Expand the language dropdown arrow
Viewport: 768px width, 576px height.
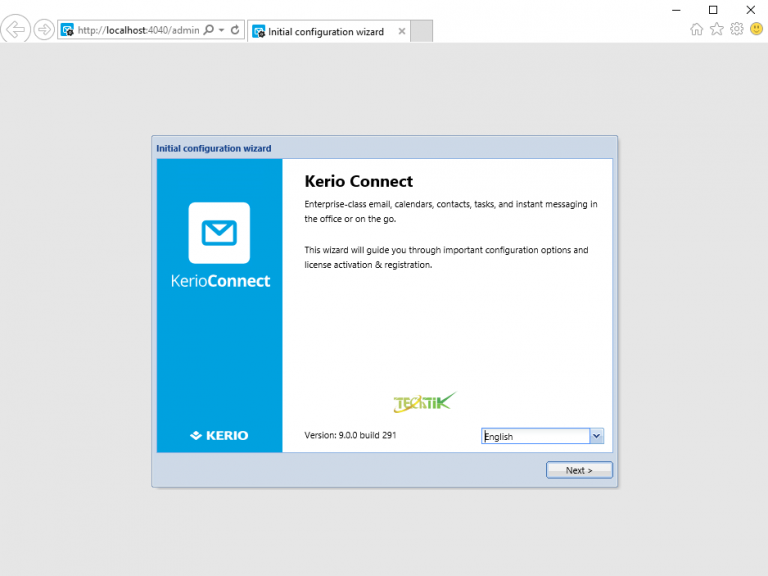pyautogui.click(x=597, y=436)
